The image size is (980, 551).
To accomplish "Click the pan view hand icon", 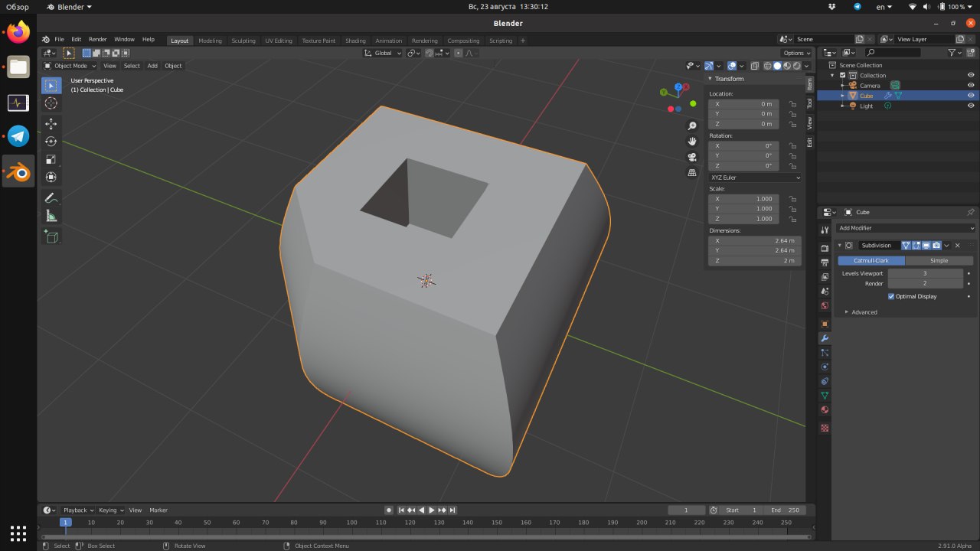I will coord(692,141).
